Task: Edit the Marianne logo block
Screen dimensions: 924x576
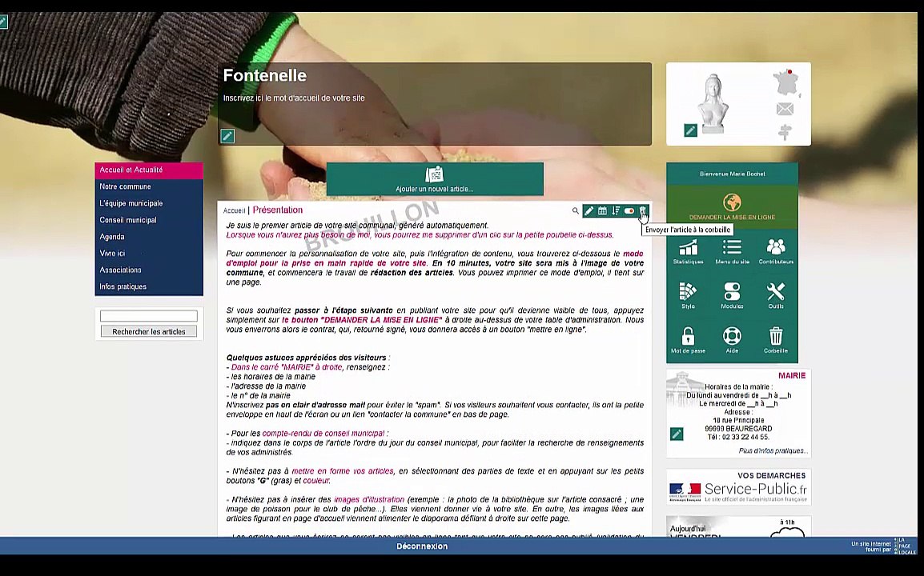Action: click(691, 130)
